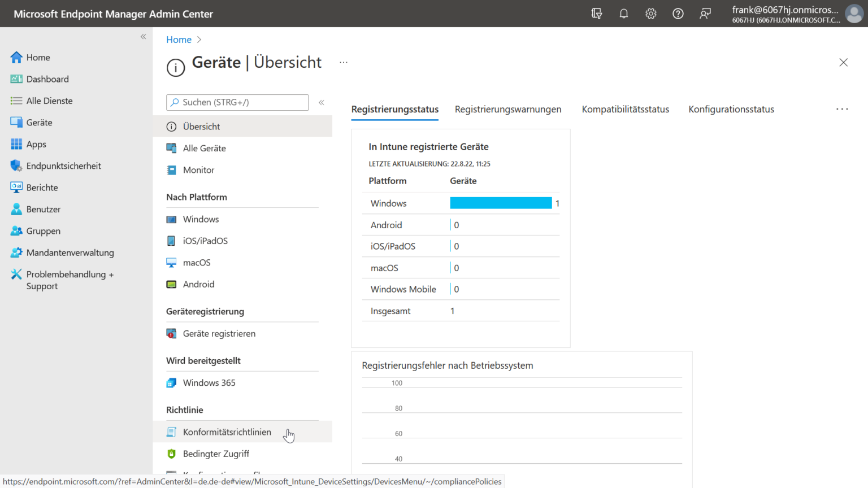The image size is (868, 488).
Task: Open the Gruppen section
Action: click(42, 230)
